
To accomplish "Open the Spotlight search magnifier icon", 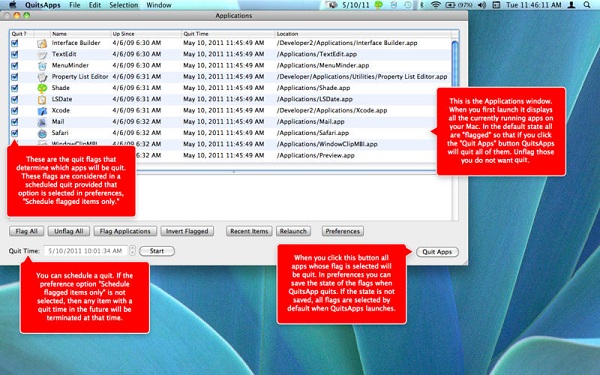I will click(587, 5).
